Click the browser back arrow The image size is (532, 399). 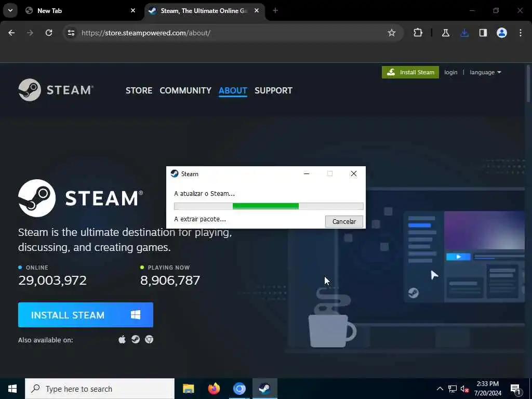11,33
